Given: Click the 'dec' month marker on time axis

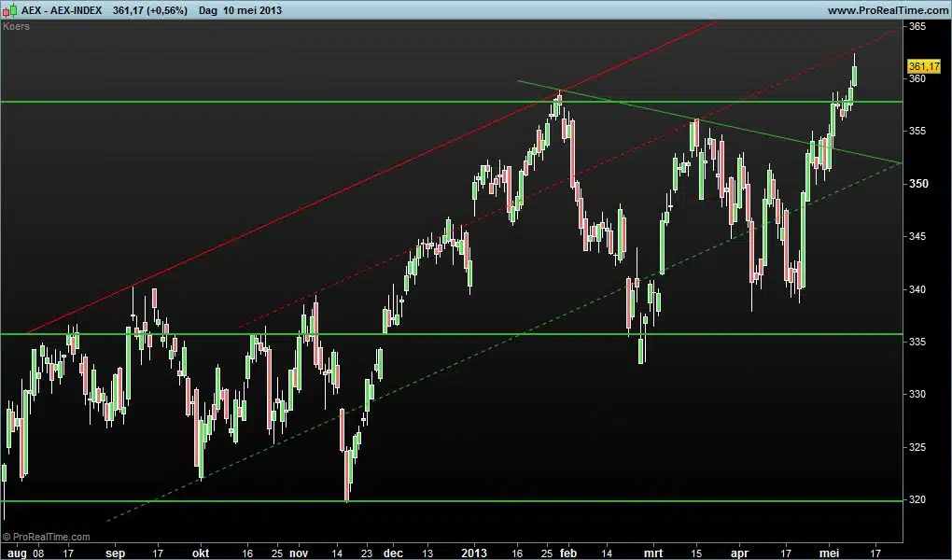Looking at the screenshot, I should [394, 552].
